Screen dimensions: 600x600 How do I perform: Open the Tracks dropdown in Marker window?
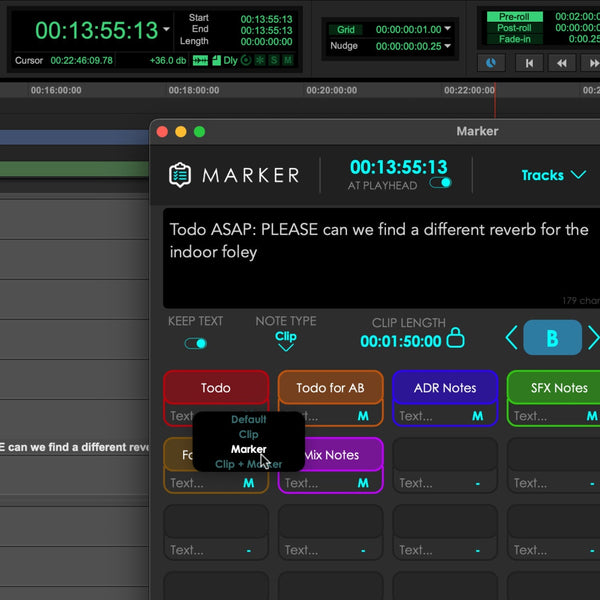553,175
